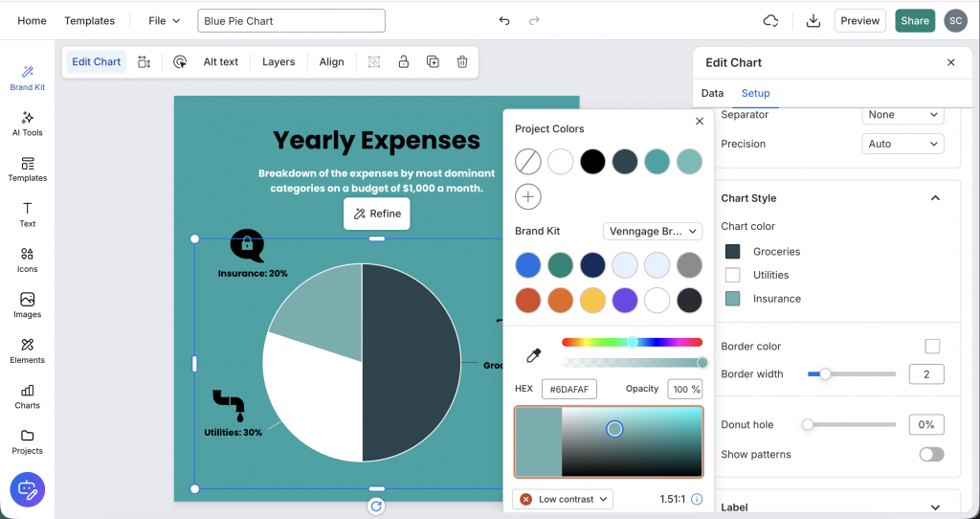Go to Home in top navigation
Viewport: 980px width, 519px height.
(x=32, y=21)
